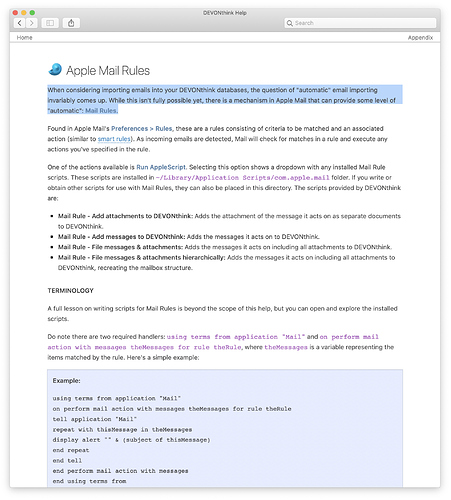The width and height of the screenshot is (451, 500).
Task: Click the ~/Library/Application Scripts/com.apple.mail path
Action: click(x=242, y=178)
